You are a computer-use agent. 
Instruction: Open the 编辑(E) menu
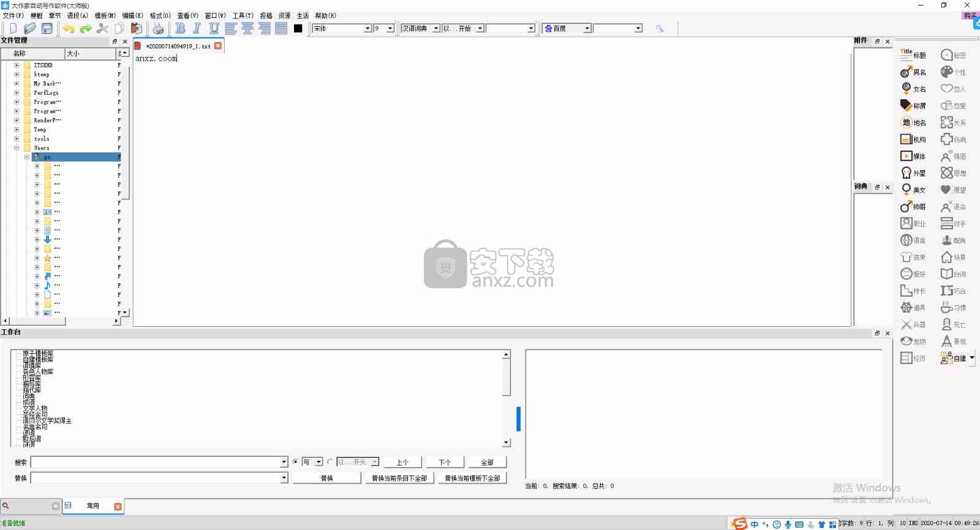(x=132, y=15)
